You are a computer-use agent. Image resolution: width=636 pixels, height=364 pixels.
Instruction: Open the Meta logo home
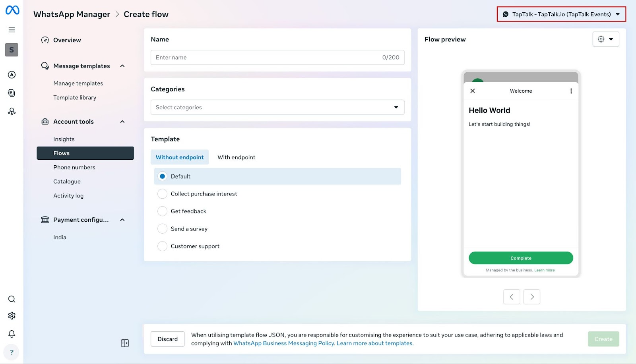[x=12, y=10]
